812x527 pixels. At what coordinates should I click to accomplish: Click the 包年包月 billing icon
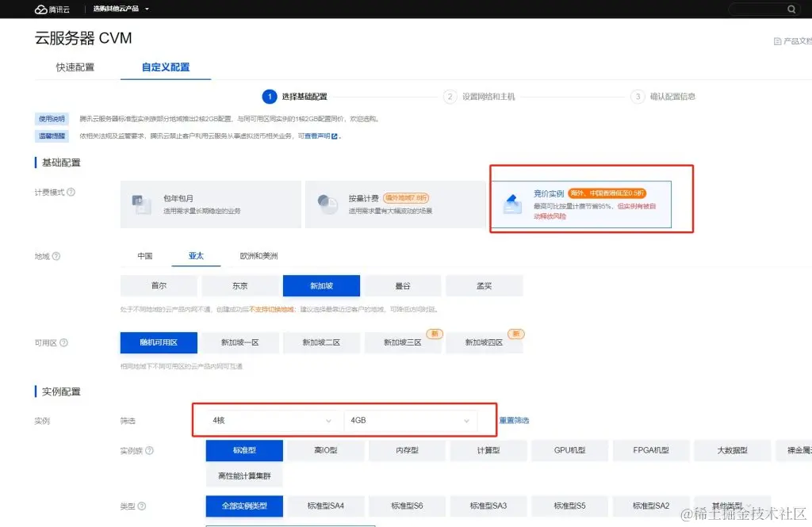pyautogui.click(x=141, y=204)
